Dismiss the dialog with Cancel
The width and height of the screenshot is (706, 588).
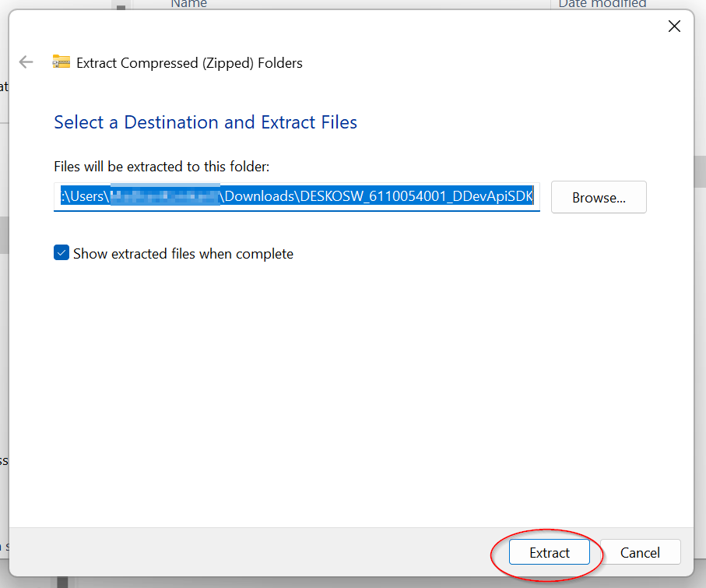[640, 551]
